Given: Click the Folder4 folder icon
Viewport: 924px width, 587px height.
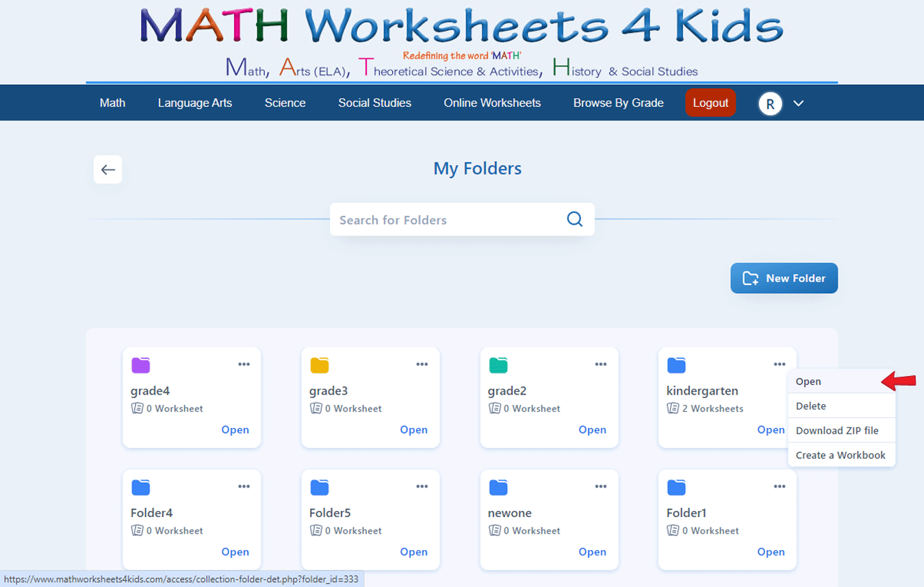Looking at the screenshot, I should pyautogui.click(x=140, y=487).
